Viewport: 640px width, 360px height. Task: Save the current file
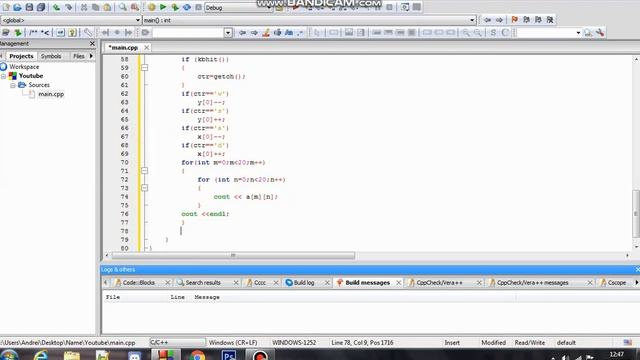tap(29, 7)
